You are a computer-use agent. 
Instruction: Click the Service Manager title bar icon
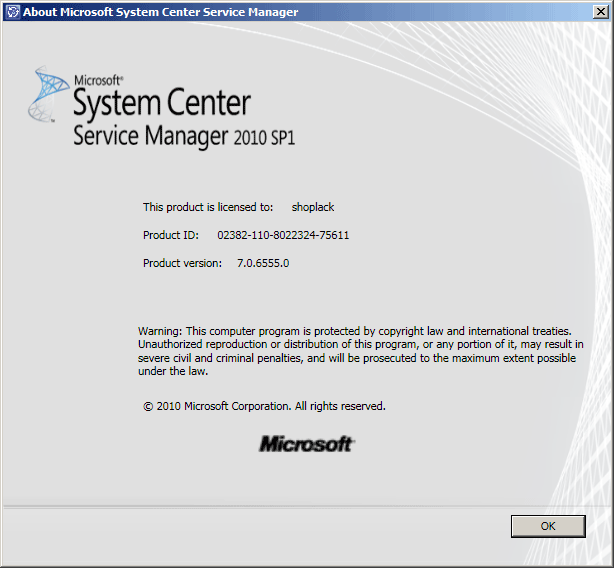pyautogui.click(x=13, y=12)
